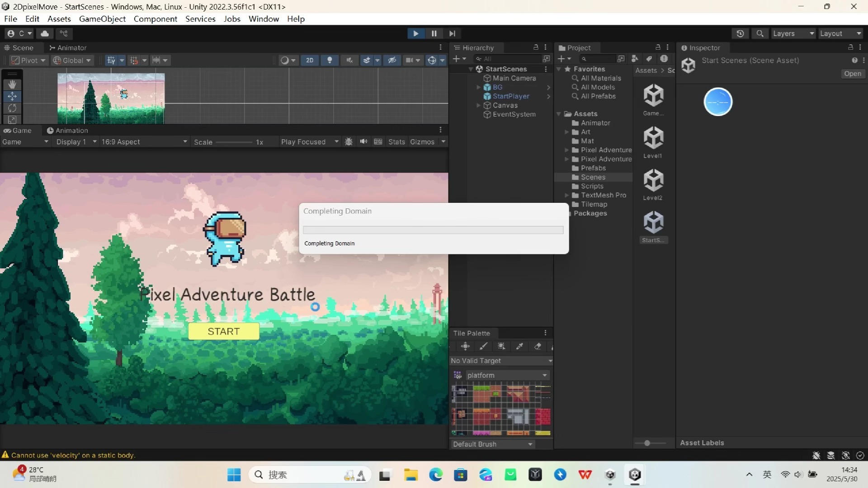Toggle 2D view mode in Scene toolbar
Image resolution: width=868 pixels, height=488 pixels.
pyautogui.click(x=309, y=60)
